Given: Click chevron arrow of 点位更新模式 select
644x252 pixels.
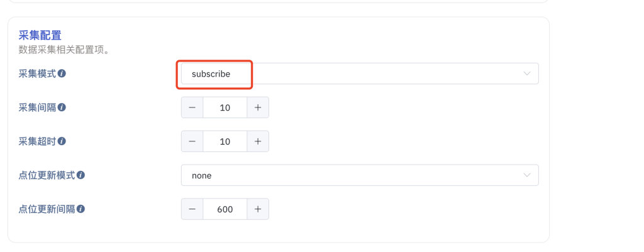Looking at the screenshot, I should (527, 175).
